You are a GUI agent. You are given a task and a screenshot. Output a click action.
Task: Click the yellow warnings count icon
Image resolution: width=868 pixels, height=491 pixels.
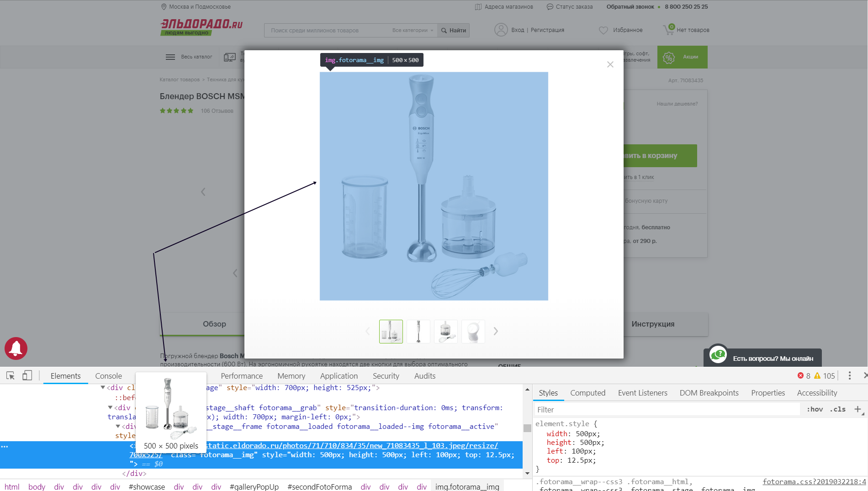point(817,375)
